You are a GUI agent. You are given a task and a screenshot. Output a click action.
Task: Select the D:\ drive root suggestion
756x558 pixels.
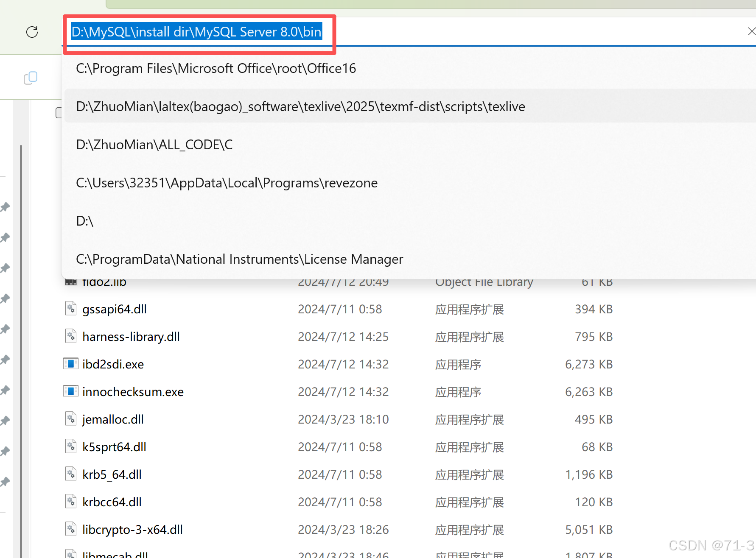tap(410, 221)
